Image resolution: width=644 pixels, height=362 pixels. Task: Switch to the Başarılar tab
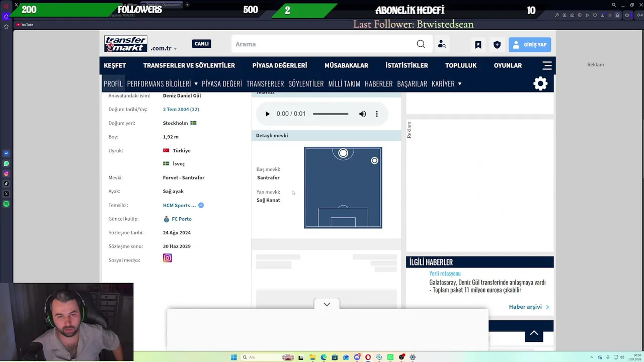(412, 83)
